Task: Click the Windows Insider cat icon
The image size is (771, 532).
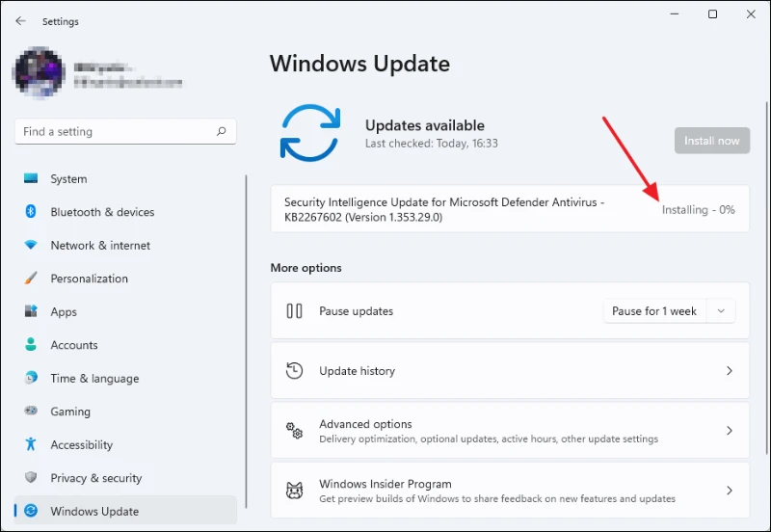Action: click(295, 491)
